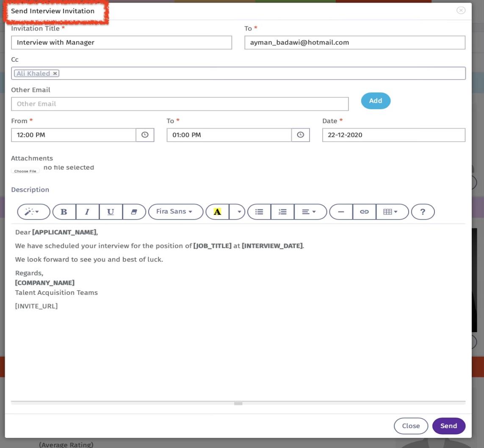Remove Ali Khaled from Cc

click(55, 74)
